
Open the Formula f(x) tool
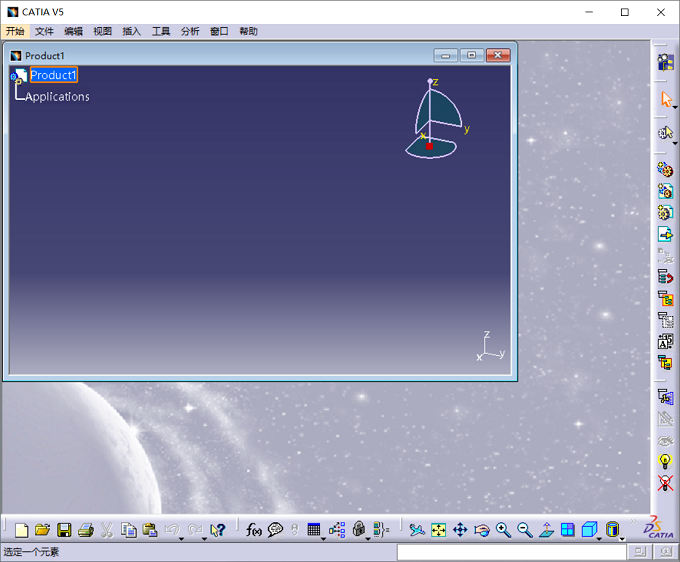(254, 529)
